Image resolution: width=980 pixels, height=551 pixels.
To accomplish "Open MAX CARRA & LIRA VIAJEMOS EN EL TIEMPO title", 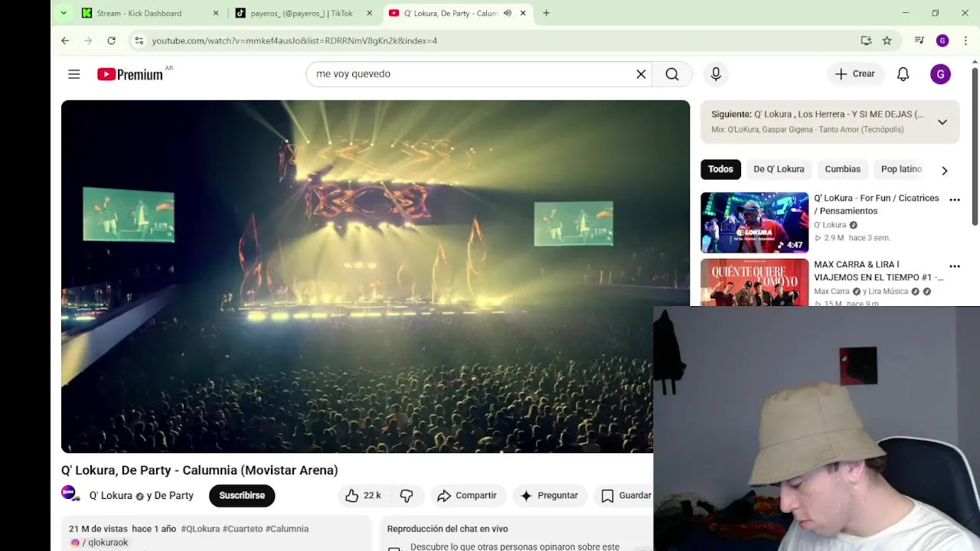I will [x=879, y=271].
